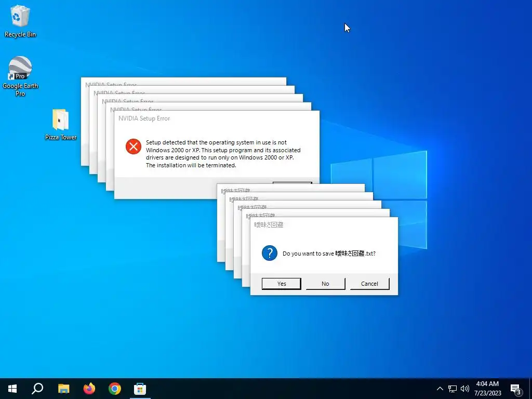Open the Recycle Bin desktop icon
This screenshot has width=532, height=399.
[x=20, y=21]
